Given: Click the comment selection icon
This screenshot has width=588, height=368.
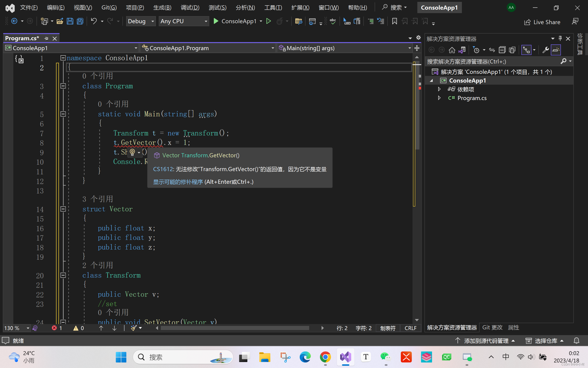Looking at the screenshot, I should click(x=370, y=21).
